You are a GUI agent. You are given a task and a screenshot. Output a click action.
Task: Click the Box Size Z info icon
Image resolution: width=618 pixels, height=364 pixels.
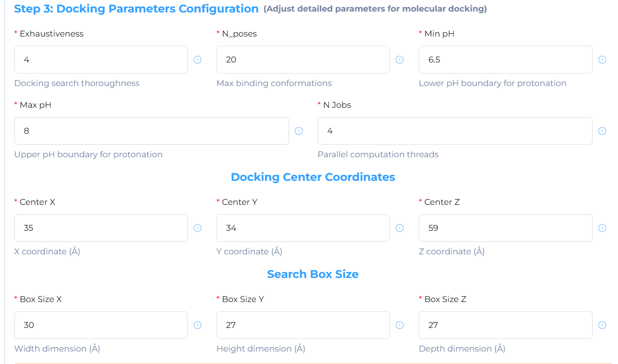[602, 325]
